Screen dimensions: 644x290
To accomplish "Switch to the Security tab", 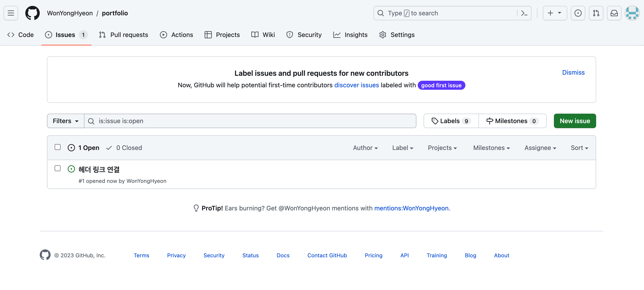I will tap(304, 35).
